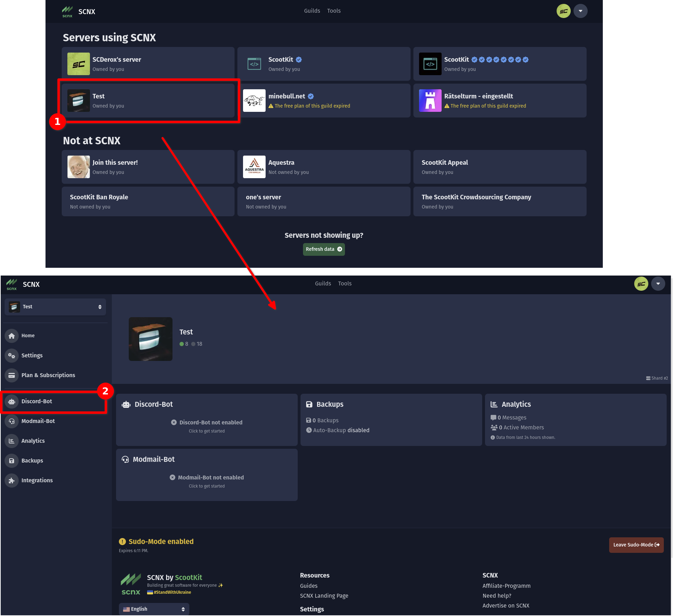Open the SCNX Landing Page link
Viewport: 673px width, 616px height.
pos(324,596)
